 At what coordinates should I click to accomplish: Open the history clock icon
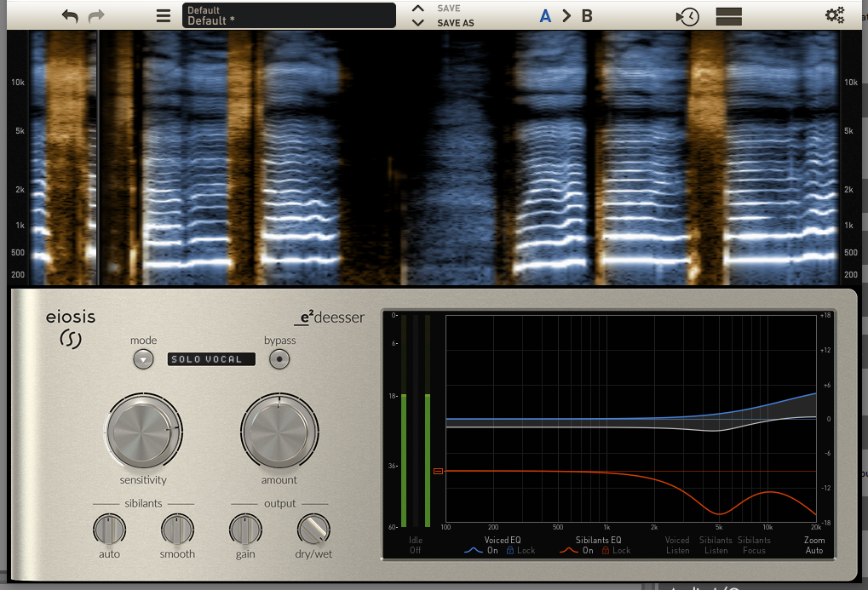tap(687, 17)
